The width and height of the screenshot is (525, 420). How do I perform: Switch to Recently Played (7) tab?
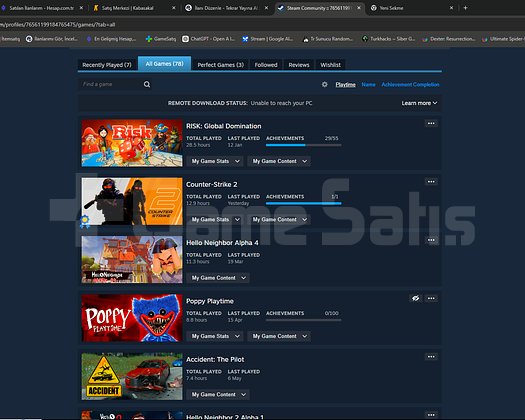(107, 65)
